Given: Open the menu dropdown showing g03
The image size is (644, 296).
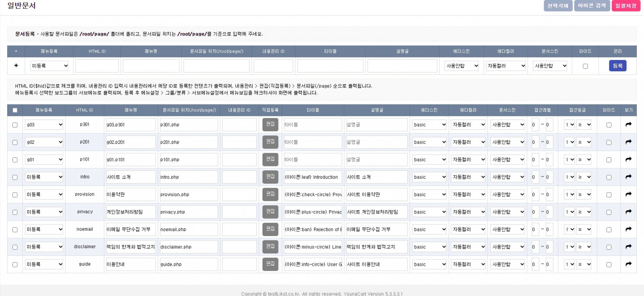Looking at the screenshot, I should (x=44, y=125).
